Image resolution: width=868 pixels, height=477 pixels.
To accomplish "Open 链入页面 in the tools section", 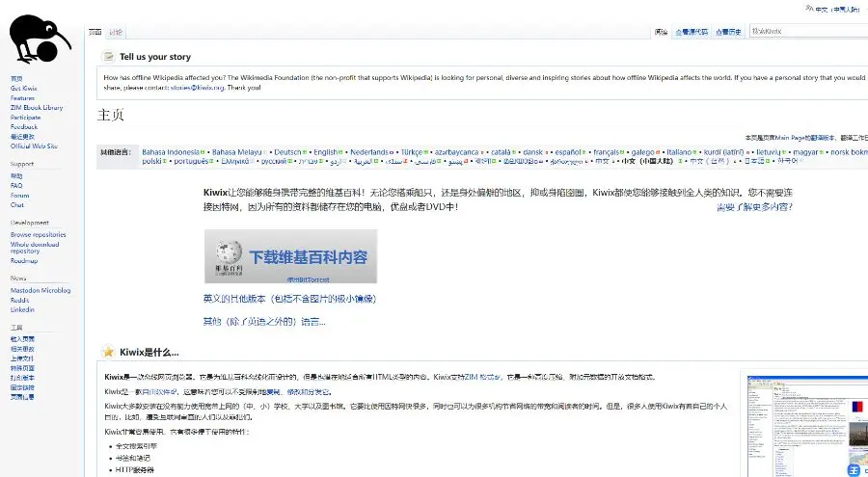I will point(23,339).
